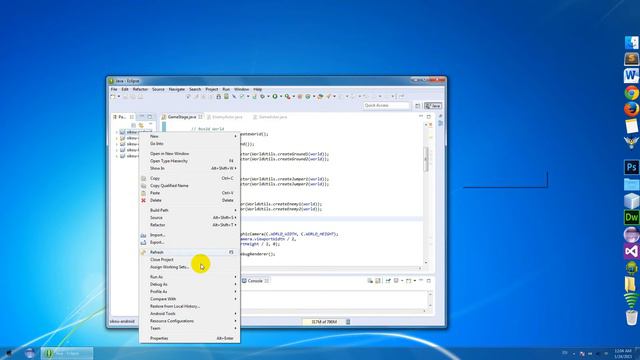Expand the first project tree node

(x=117, y=132)
